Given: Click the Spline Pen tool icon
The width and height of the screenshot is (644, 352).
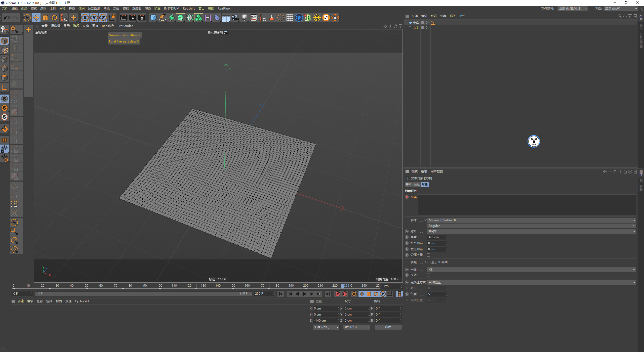Looking at the screenshot, I should pyautogui.click(x=163, y=18).
